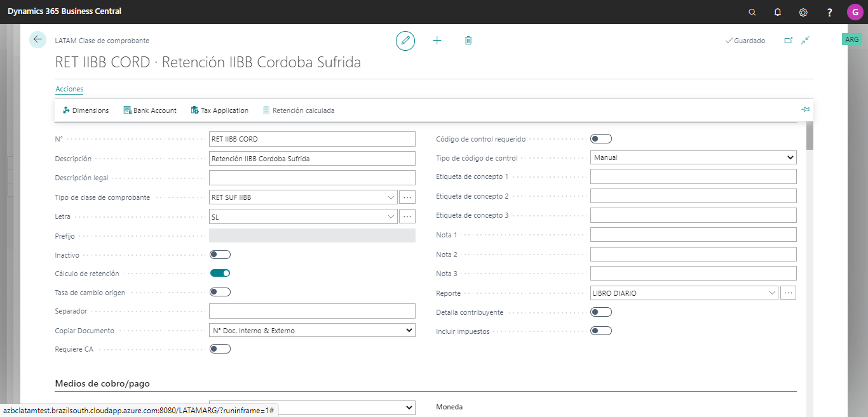Click Medios de cobro/pago section header
Image resolution: width=868 pixels, height=417 pixels.
[102, 383]
